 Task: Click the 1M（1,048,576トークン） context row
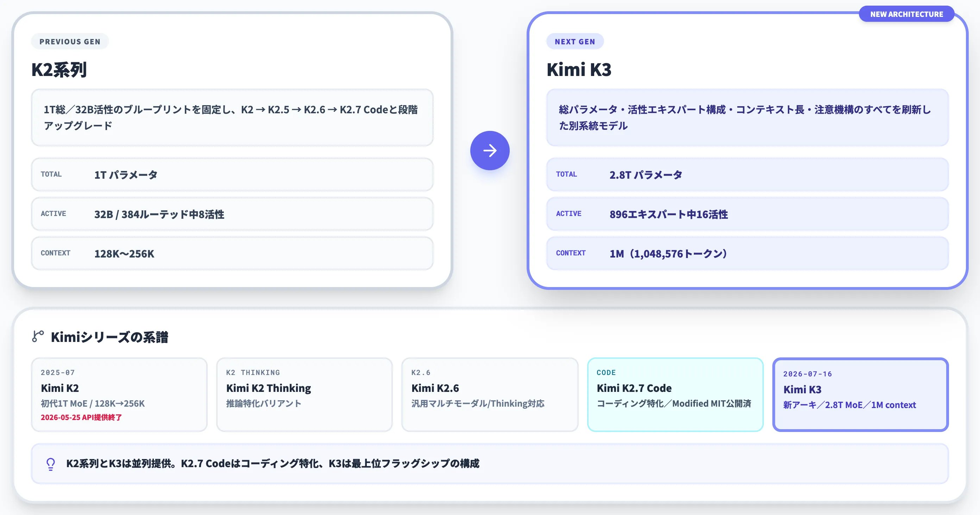(747, 254)
